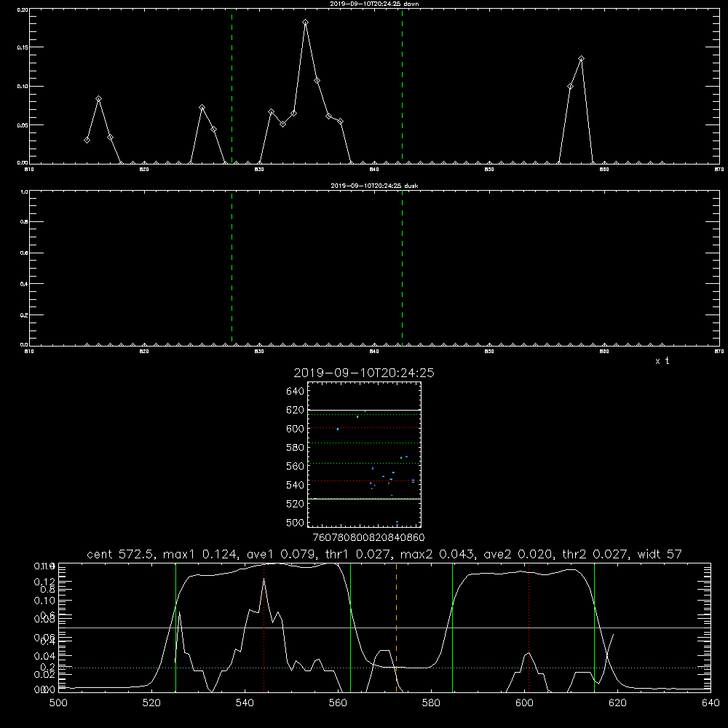Viewport: 728px width, 728px height.
Task: Click the '0.12' y-axis label in the bottom plot
Action: point(44,581)
